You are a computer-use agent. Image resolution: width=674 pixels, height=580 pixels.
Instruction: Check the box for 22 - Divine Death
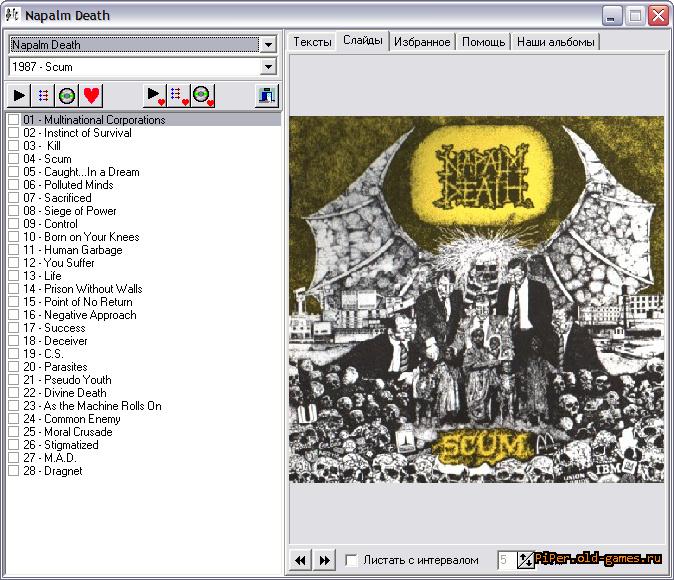pyautogui.click(x=13, y=393)
